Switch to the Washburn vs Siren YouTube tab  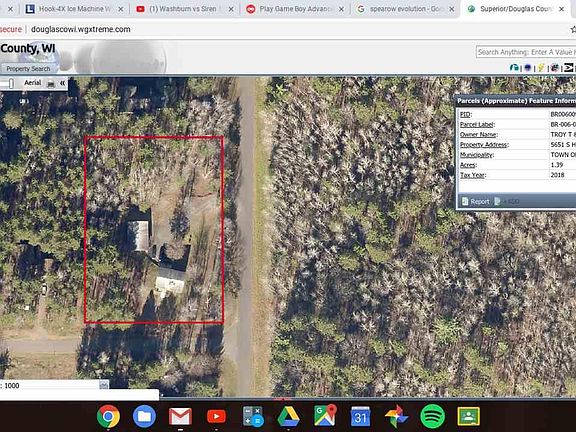[x=184, y=9]
